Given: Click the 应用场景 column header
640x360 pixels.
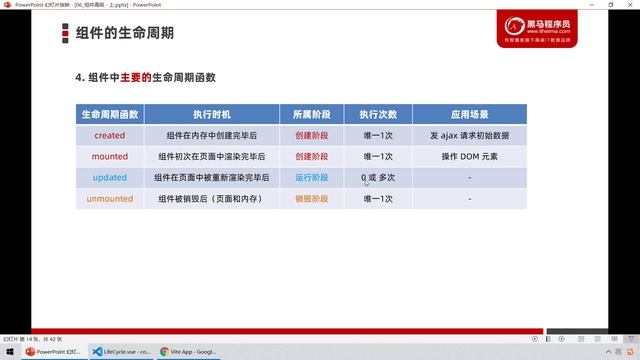Looking at the screenshot, I should tap(469, 114).
